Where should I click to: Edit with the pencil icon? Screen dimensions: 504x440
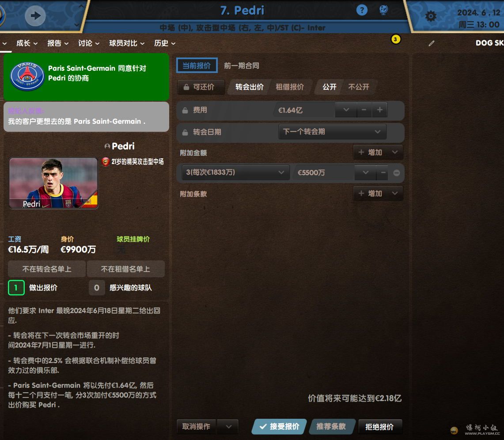coord(432,43)
